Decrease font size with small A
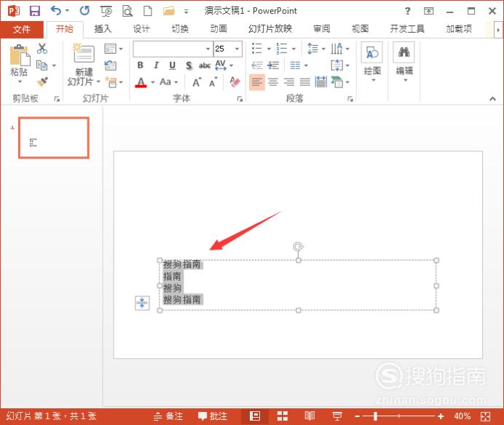504x425 pixels. click(x=213, y=82)
